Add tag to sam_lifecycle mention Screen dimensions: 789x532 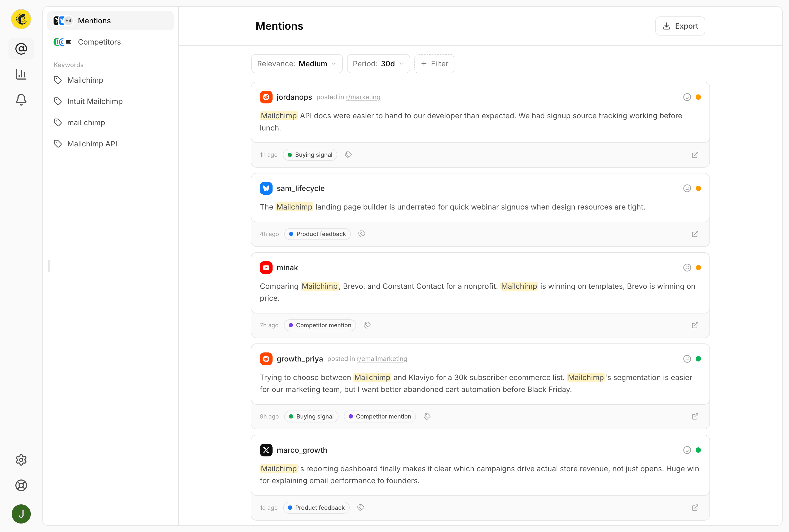coord(362,234)
